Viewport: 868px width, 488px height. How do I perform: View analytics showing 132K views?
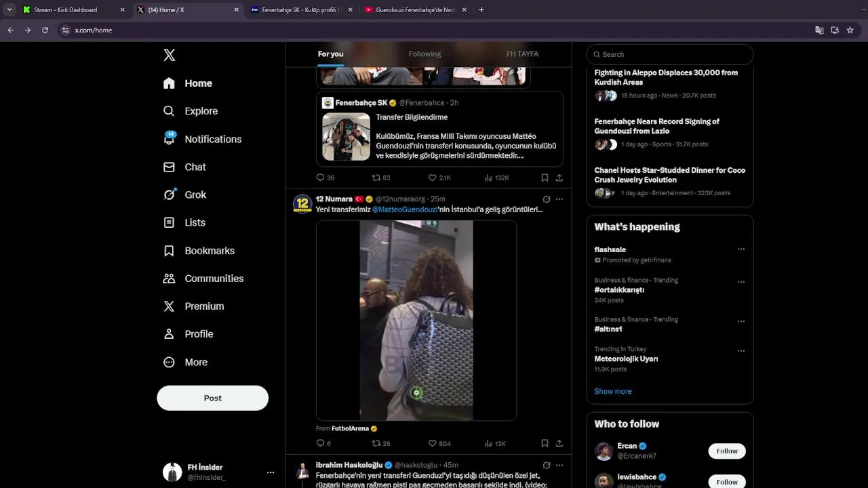point(497,178)
